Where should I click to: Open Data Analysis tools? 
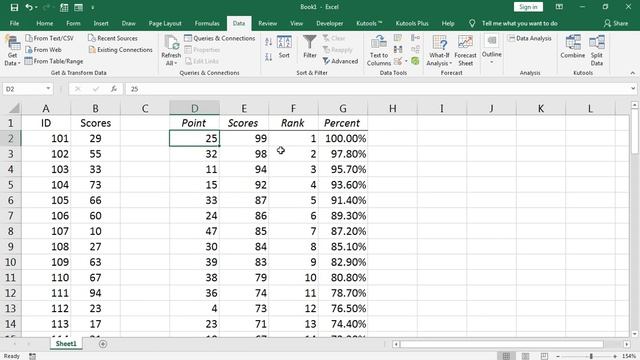(x=529, y=38)
